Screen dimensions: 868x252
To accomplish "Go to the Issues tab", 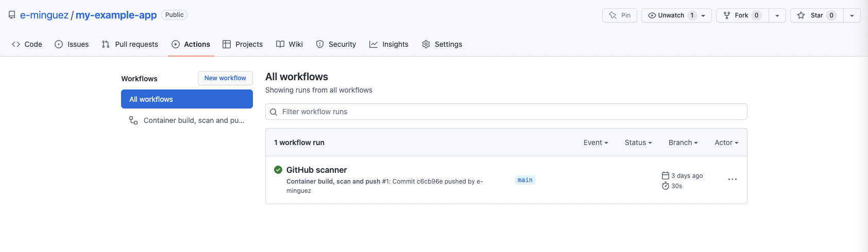I will 72,44.
